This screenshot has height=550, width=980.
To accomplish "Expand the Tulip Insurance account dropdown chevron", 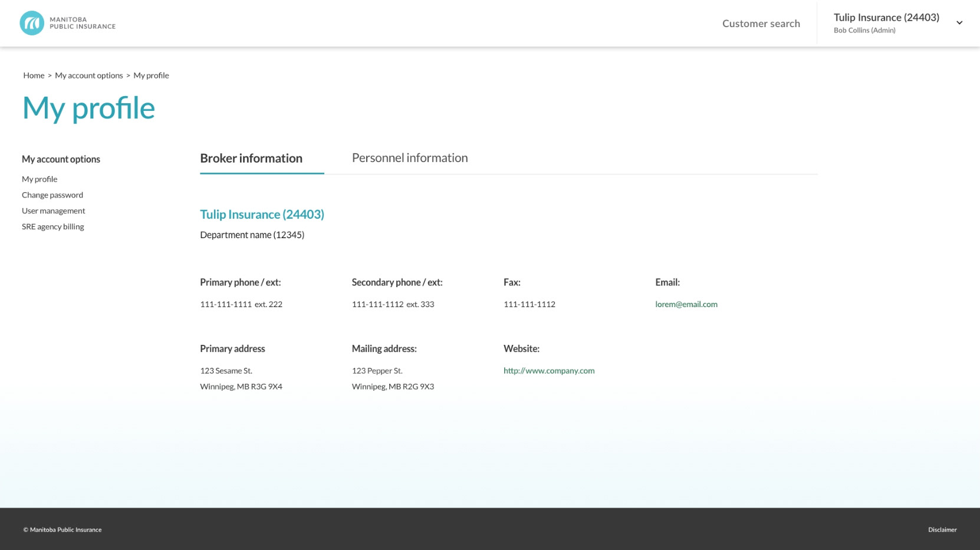I will click(959, 23).
